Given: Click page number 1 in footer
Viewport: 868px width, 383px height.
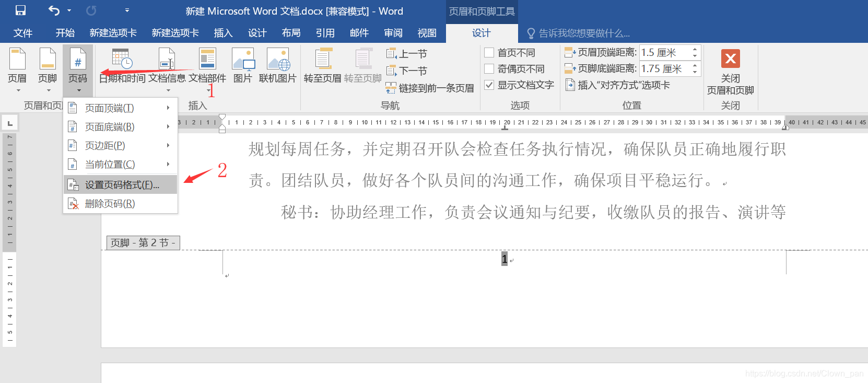Looking at the screenshot, I should click(x=505, y=259).
